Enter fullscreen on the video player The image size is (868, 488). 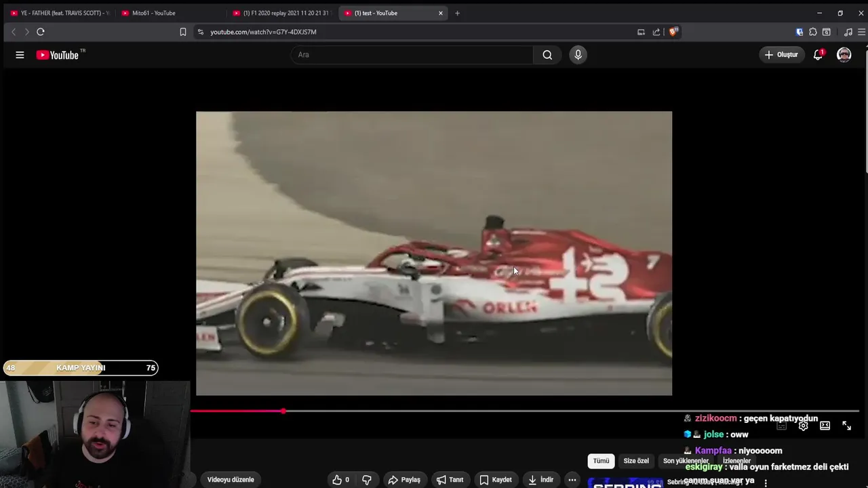[x=846, y=426]
